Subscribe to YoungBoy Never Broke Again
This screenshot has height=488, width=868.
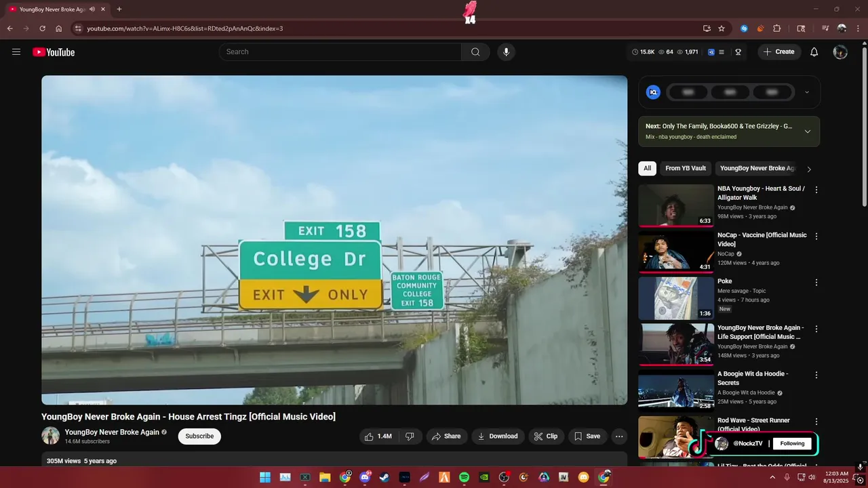click(199, 436)
